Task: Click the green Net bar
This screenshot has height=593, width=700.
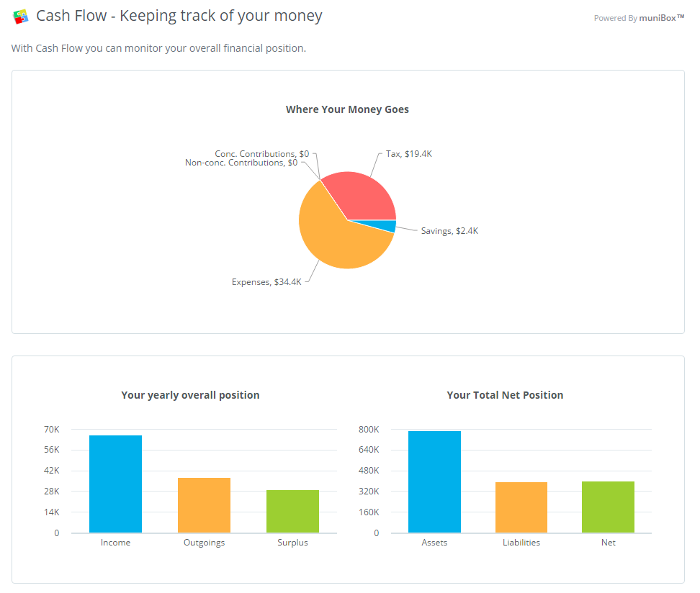Action: (x=608, y=507)
